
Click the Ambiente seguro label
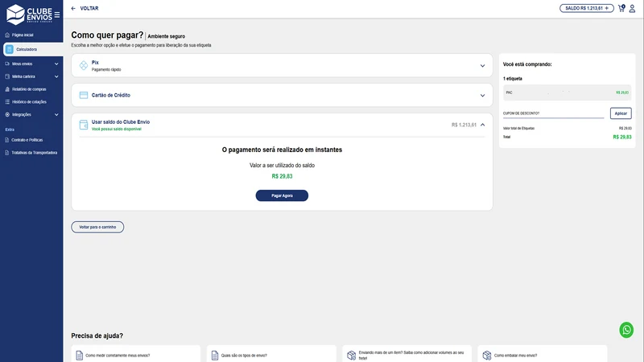pyautogui.click(x=167, y=36)
